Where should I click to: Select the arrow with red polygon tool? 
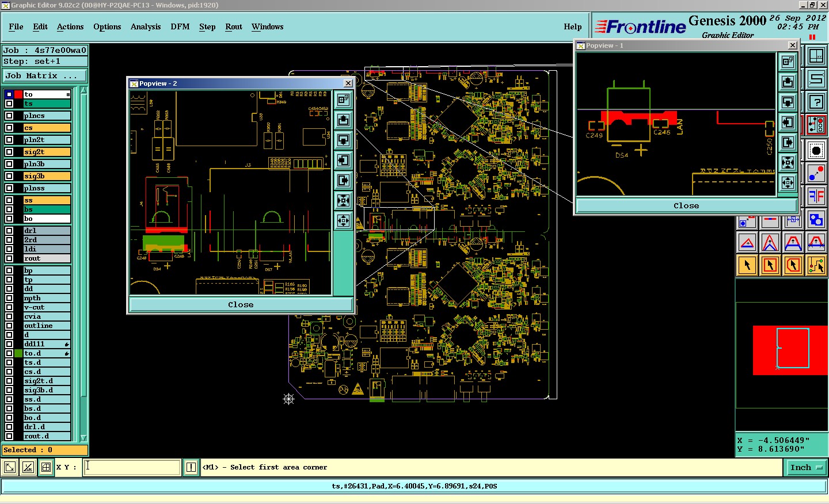[793, 265]
